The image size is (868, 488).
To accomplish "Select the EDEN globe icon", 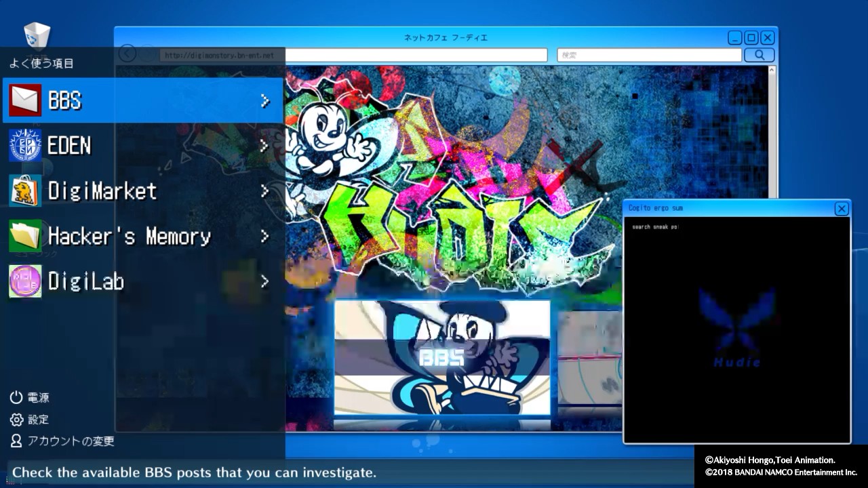I will click(25, 145).
